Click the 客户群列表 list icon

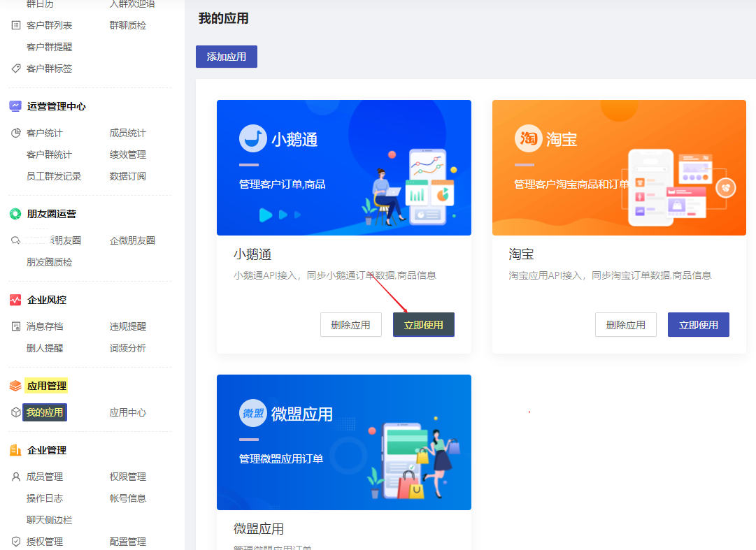[x=16, y=25]
